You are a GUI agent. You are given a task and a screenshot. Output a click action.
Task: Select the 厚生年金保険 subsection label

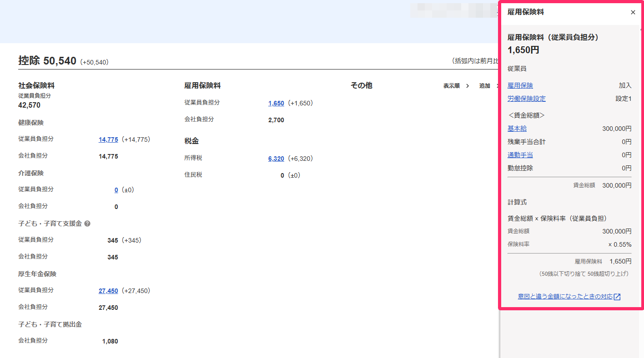coord(37,274)
